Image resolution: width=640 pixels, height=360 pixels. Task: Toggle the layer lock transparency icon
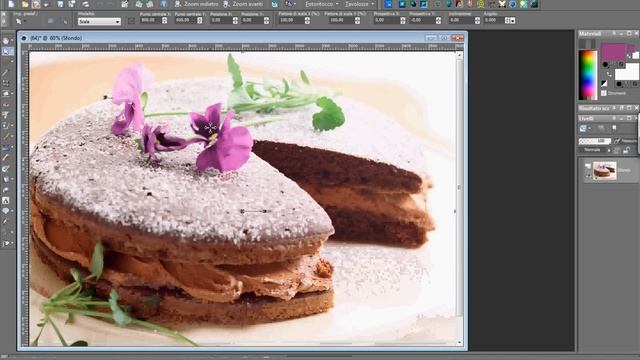[627, 150]
